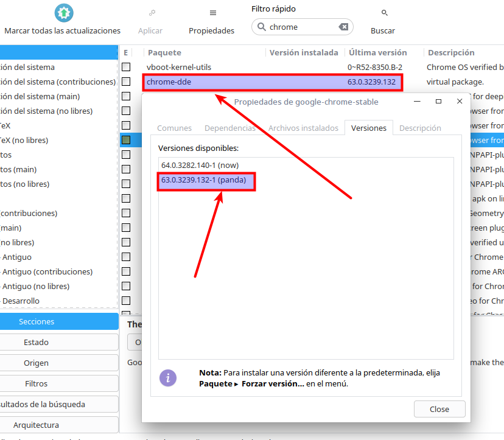504x440 pixels.
Task: Maximize the properties dialog window
Action: (x=438, y=102)
